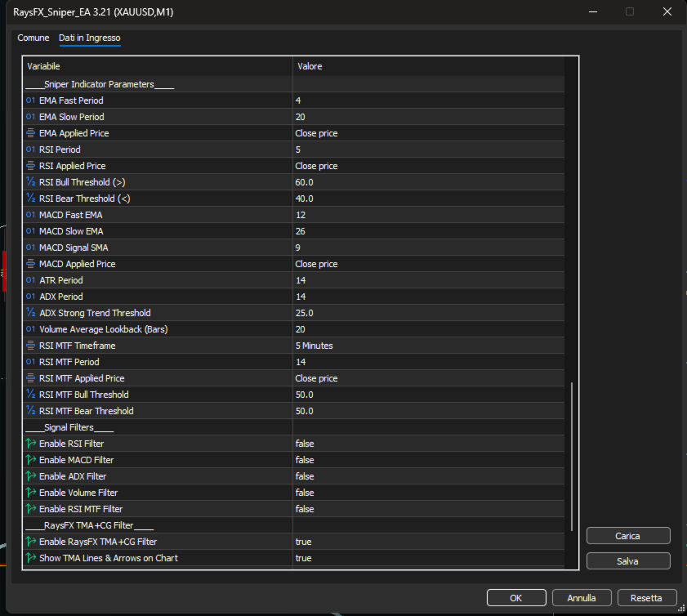Click the fraction icon beside RSI MTF Bull Threshold
The height and width of the screenshot is (616, 687).
(30, 395)
